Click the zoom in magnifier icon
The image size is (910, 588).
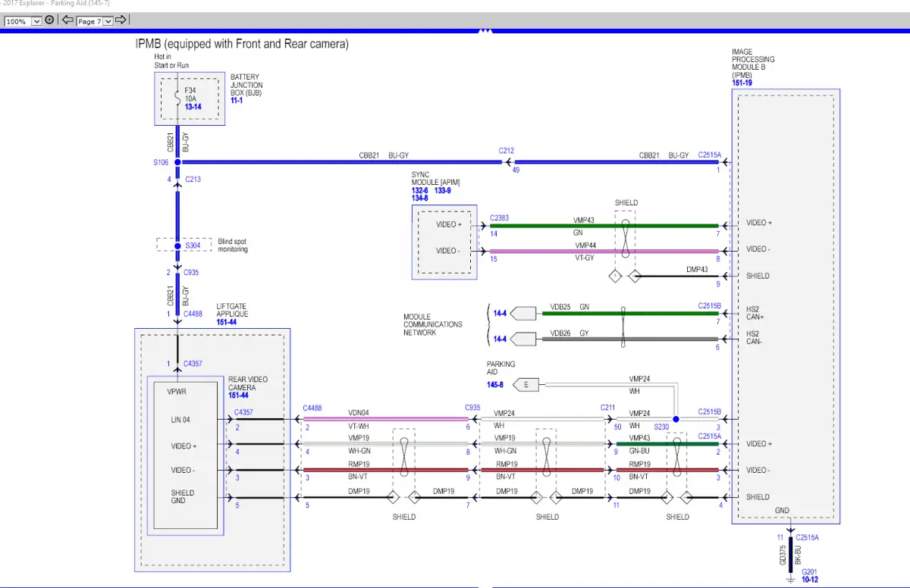[x=49, y=20]
